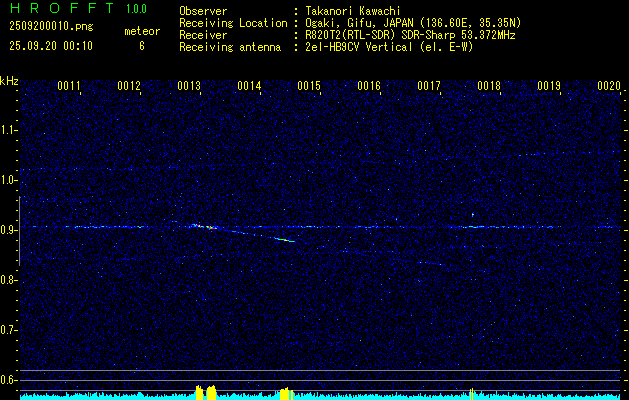
Task: Click observer name Takanori Kawachi
Action: (x=353, y=11)
